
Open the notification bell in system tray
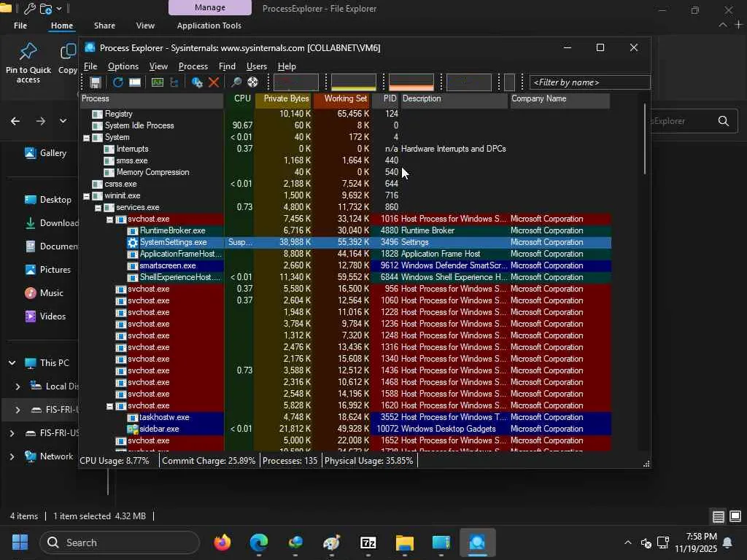click(727, 542)
